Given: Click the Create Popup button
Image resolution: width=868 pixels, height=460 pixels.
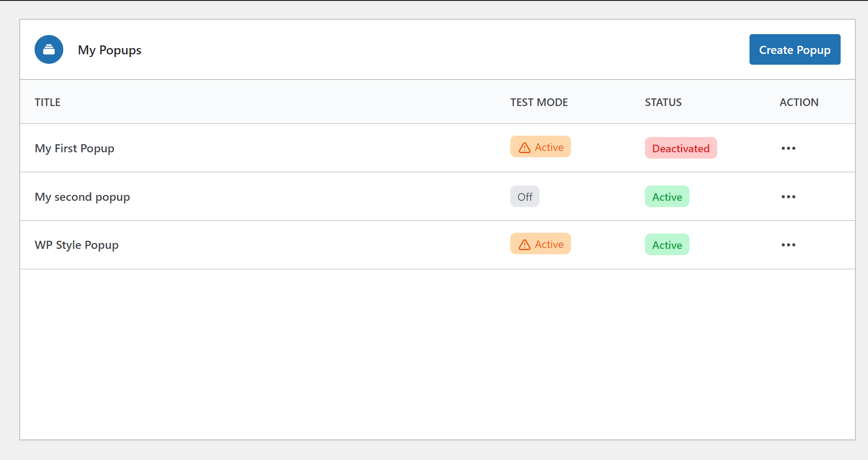Looking at the screenshot, I should point(794,49).
